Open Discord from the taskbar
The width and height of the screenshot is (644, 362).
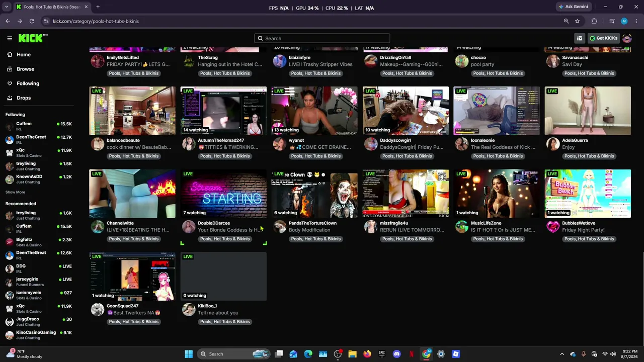[396, 354]
